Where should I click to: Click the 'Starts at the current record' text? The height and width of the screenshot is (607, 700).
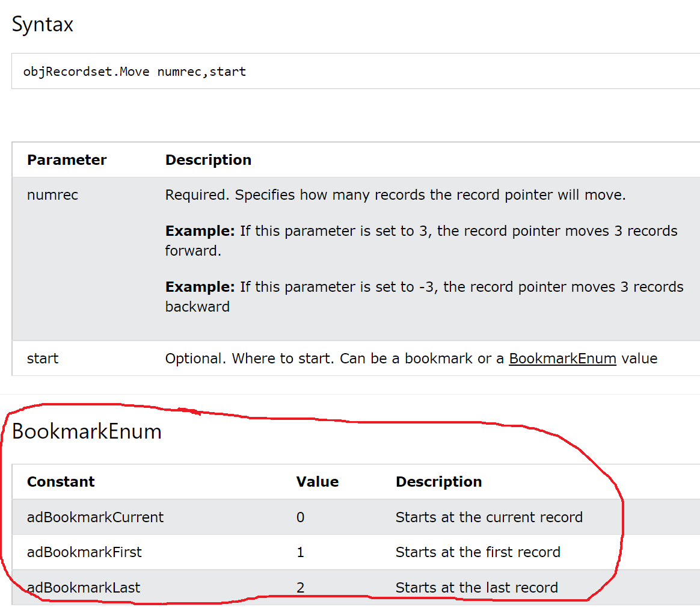pyautogui.click(x=489, y=517)
